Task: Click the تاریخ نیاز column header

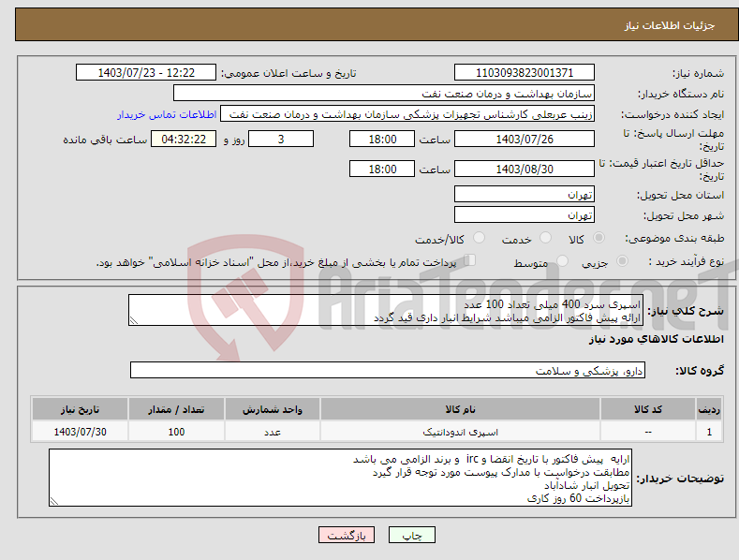Action: coord(81,409)
